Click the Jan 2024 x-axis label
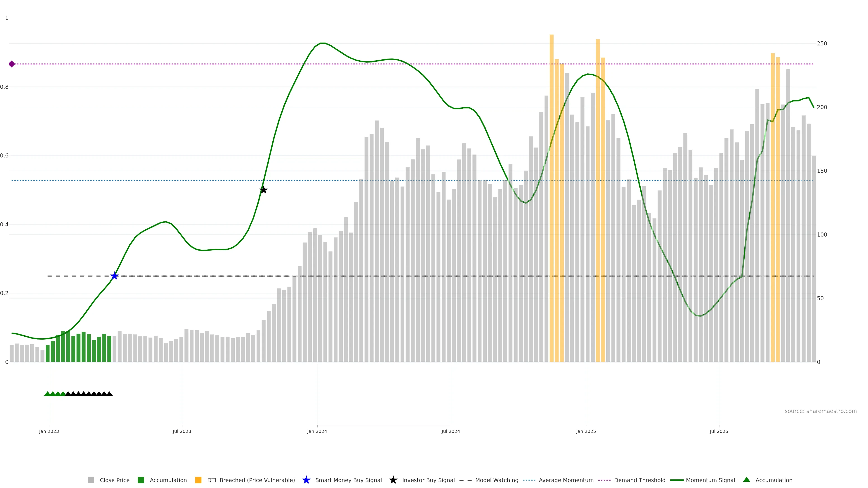The image size is (868, 488). pyautogui.click(x=317, y=432)
